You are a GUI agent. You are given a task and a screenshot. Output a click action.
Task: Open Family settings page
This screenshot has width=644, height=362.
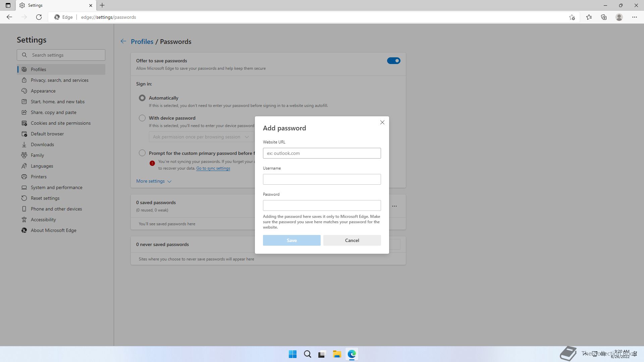[x=61, y=155]
